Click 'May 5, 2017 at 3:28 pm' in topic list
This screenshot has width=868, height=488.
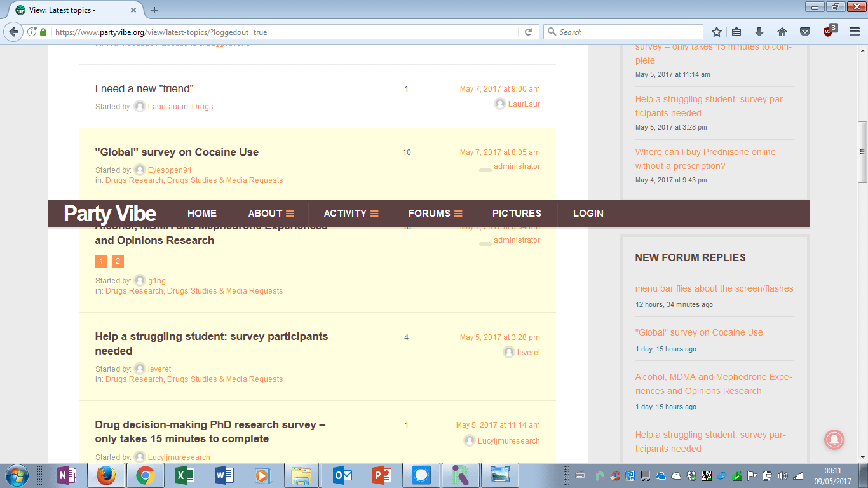[500, 337]
